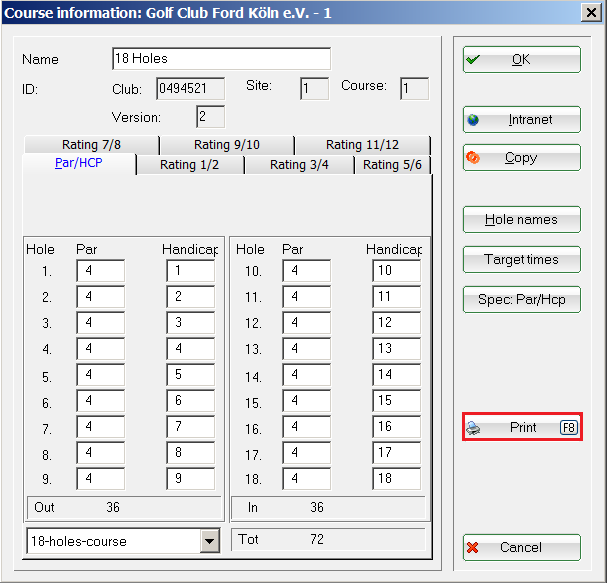607x583 pixels.
Task: Click the Course number field
Action: pyautogui.click(x=414, y=89)
